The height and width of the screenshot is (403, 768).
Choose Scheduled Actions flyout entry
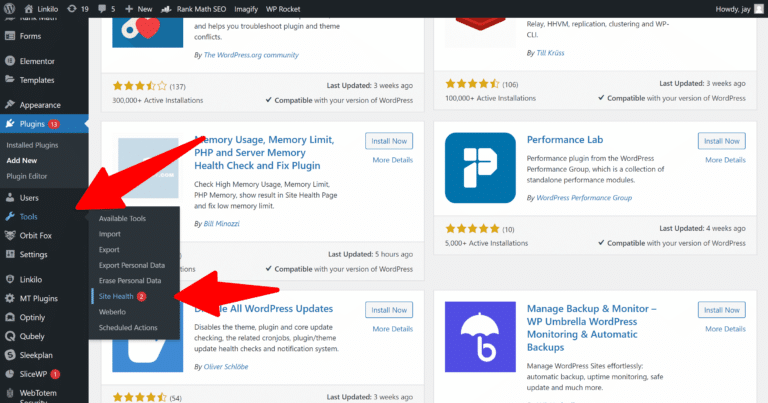(128, 328)
